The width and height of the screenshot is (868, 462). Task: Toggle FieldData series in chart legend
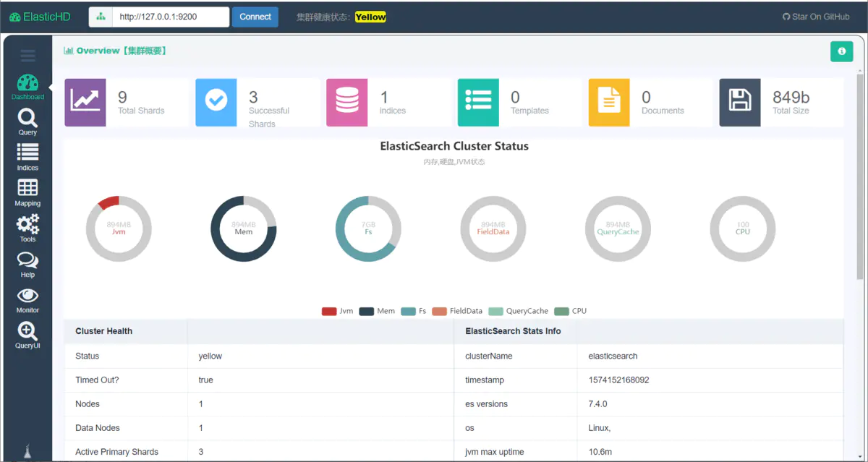tap(457, 311)
